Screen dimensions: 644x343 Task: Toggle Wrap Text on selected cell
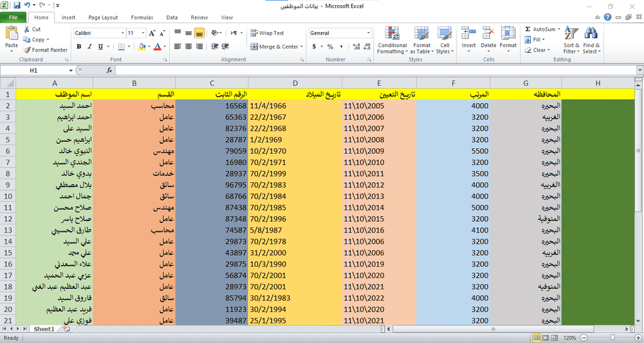point(267,33)
